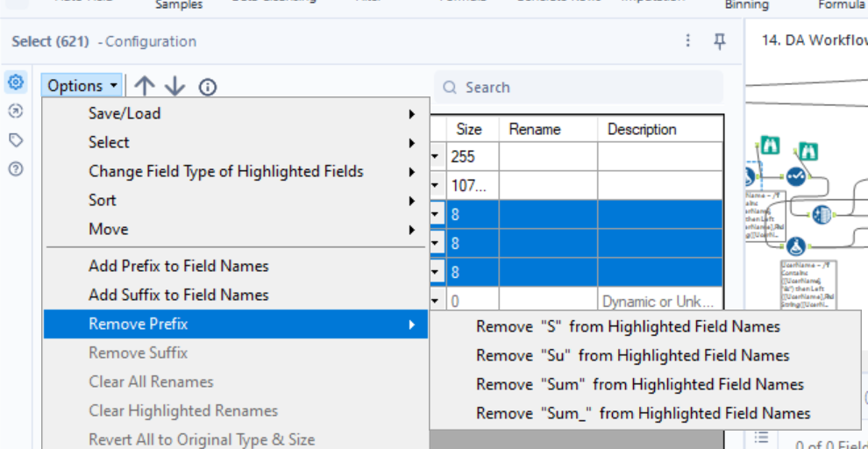Select the leftmost Browse binoculars tool
The image size is (868, 449).
click(x=769, y=146)
